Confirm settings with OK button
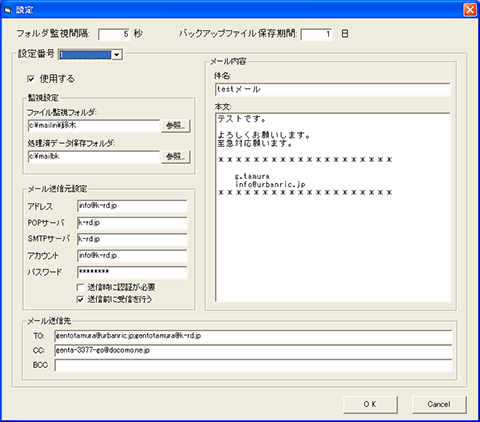This screenshot has width=480, height=422. click(370, 404)
